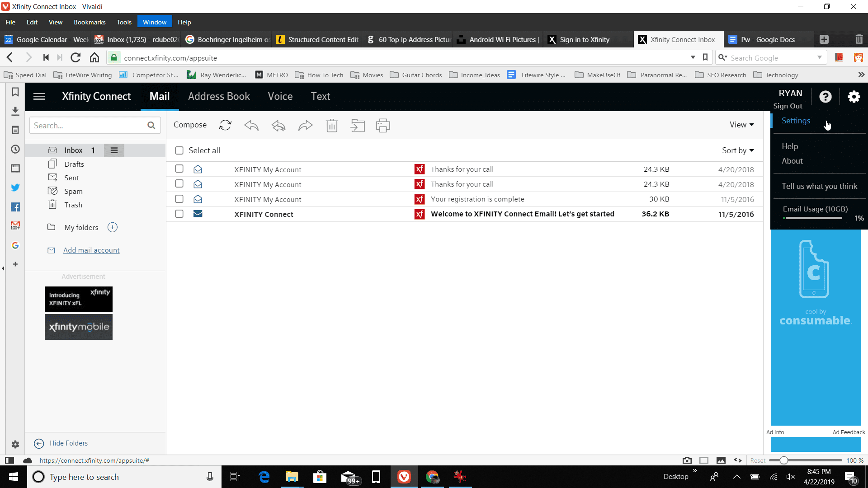The height and width of the screenshot is (488, 868).
Task: Expand My folders in sidebar
Action: point(81,227)
